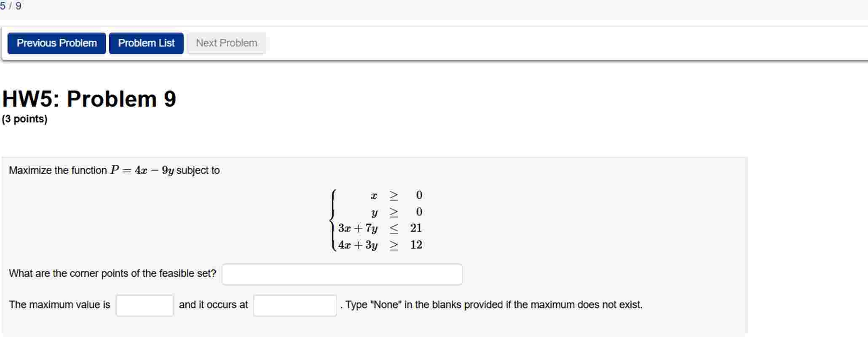868x346 pixels.
Task: Place cursor in the corner points blank
Action: click(x=342, y=274)
